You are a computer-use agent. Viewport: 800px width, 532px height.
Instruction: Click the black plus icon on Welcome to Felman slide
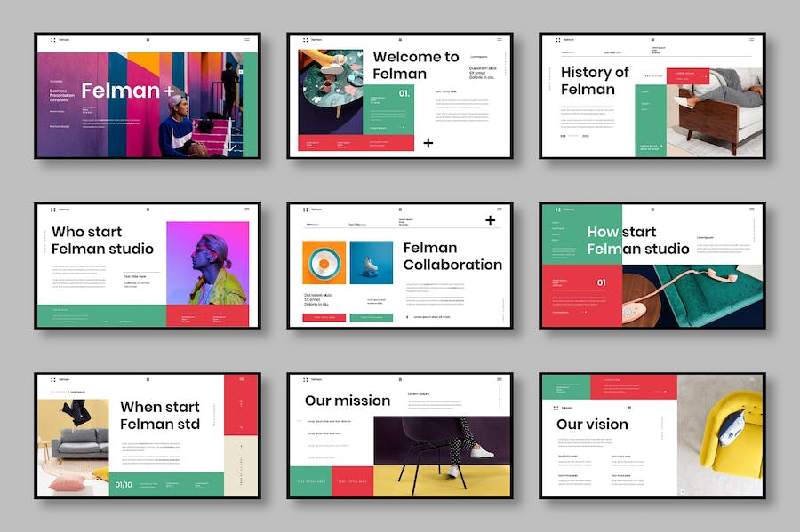point(428,142)
